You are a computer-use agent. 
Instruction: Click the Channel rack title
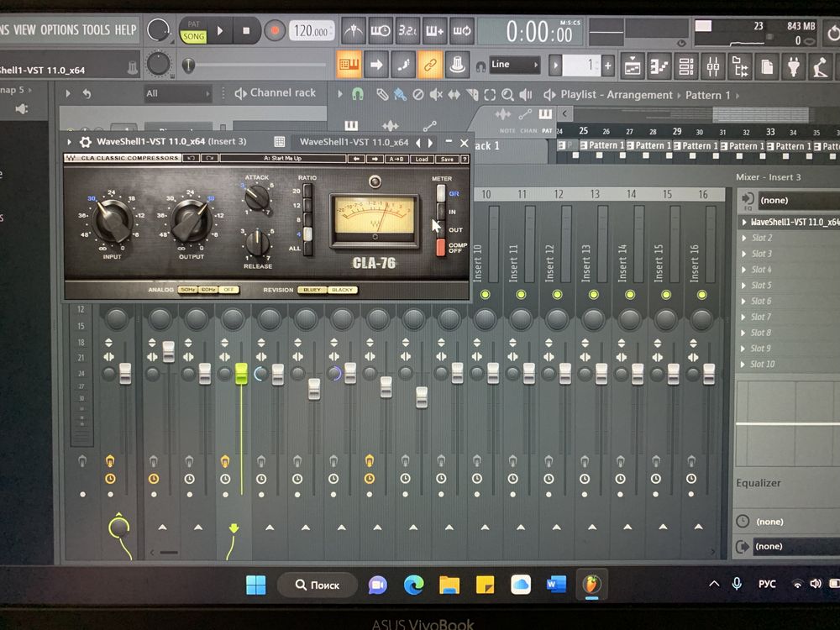coord(283,92)
